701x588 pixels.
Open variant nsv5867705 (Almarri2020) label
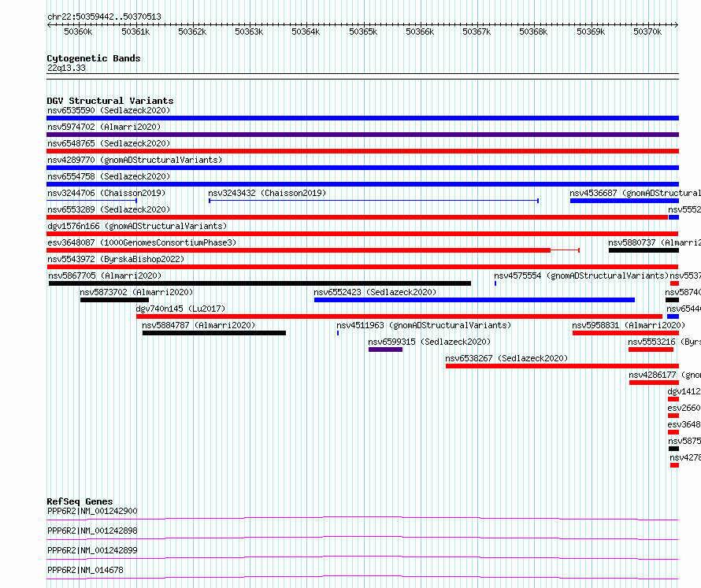(x=105, y=276)
